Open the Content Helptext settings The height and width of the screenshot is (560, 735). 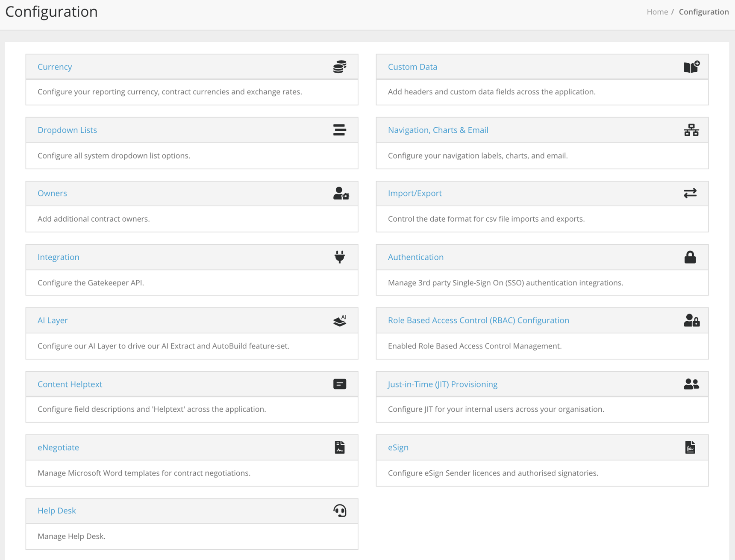(x=70, y=384)
